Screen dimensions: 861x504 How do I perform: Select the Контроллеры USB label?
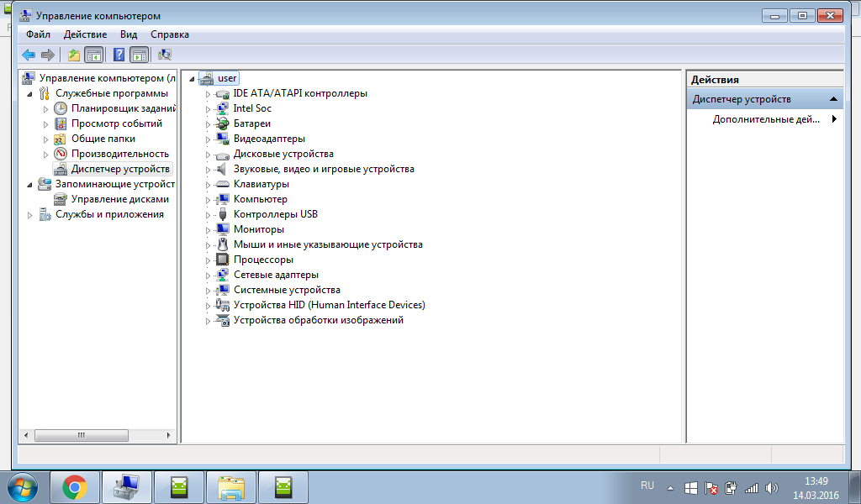point(276,214)
